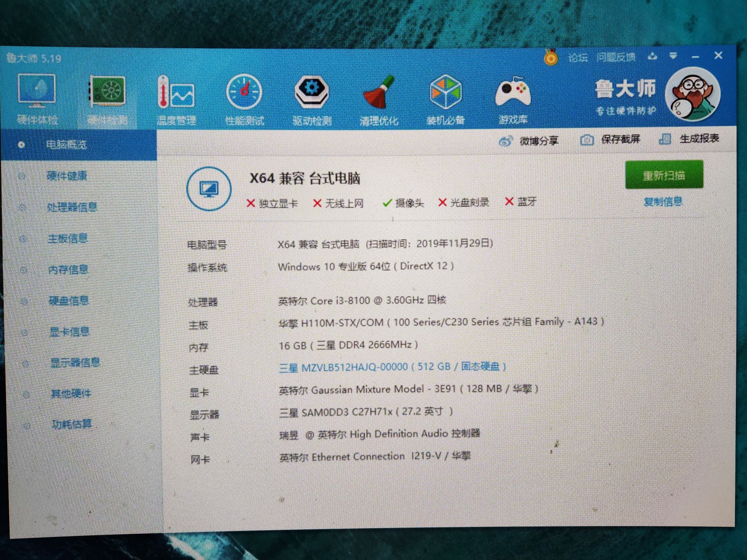Click 生成报表 generate report
The height and width of the screenshot is (560, 747).
pos(689,139)
